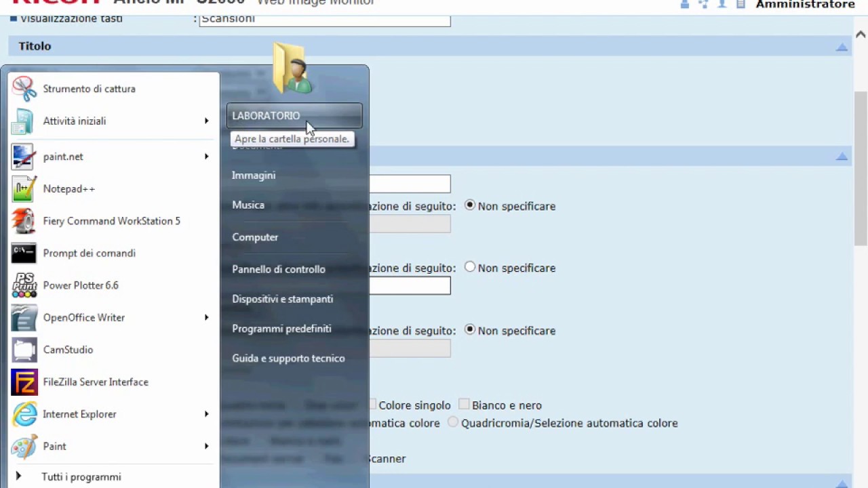
Task: Launch Power Plotter 6.6 icon
Action: click(x=24, y=285)
